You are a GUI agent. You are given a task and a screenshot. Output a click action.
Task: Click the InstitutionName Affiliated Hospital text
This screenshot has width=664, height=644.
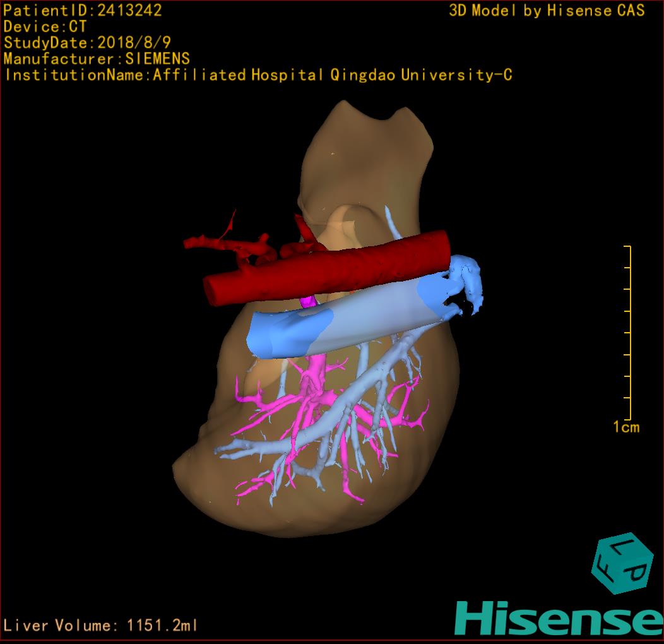(259, 75)
